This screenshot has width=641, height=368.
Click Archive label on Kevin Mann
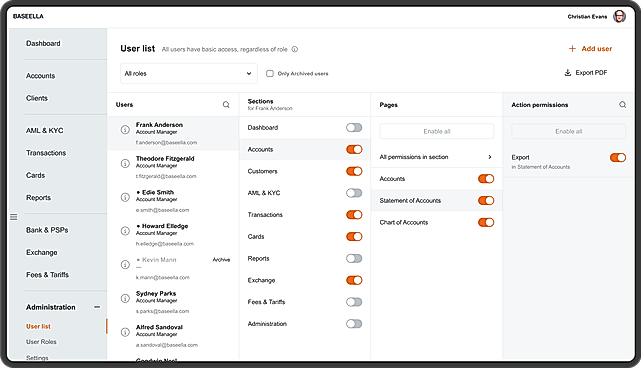coord(221,260)
